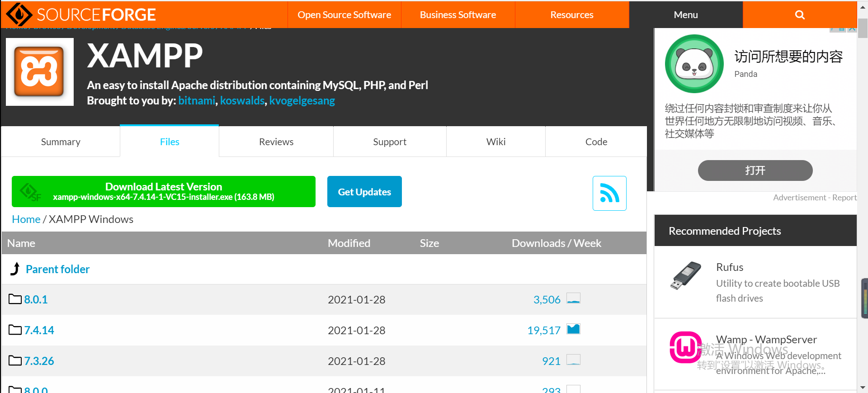
Task: Open the search magnifier icon
Action: [x=800, y=15]
